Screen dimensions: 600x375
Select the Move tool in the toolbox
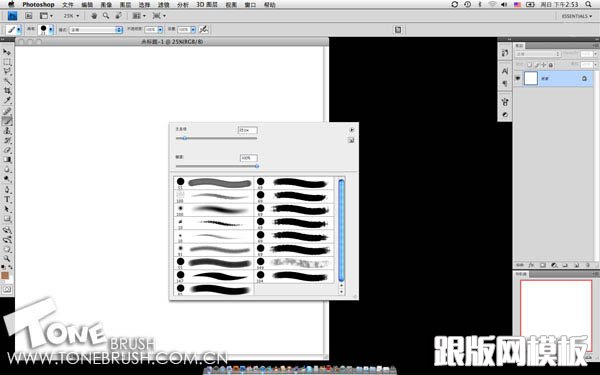(x=7, y=52)
